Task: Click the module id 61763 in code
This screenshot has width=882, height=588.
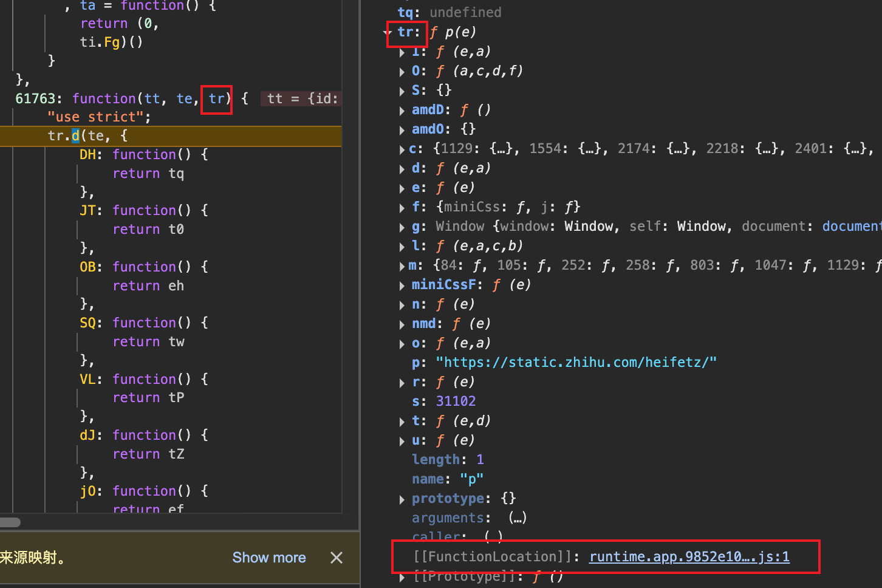Action: pyautogui.click(x=35, y=98)
